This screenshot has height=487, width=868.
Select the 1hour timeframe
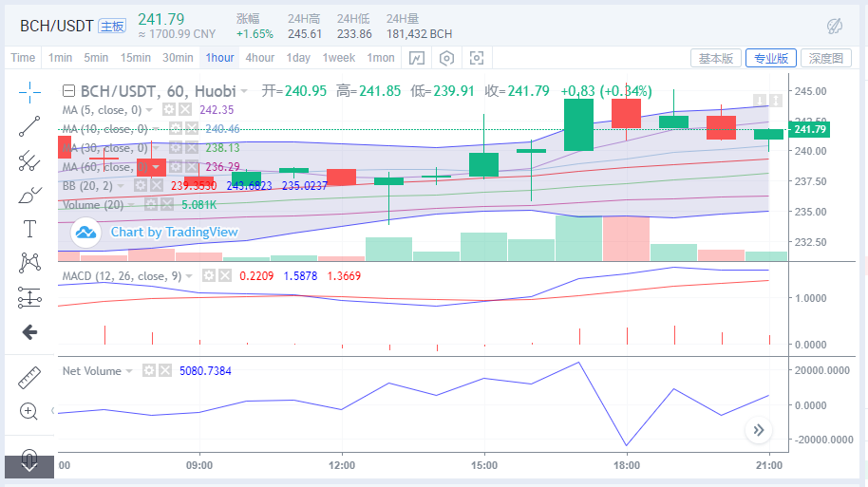tap(219, 58)
